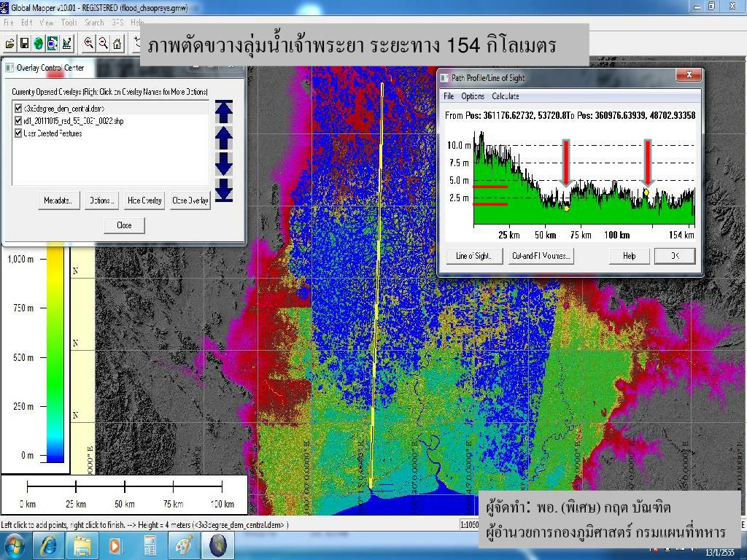Click the status bar height message

click(145, 525)
